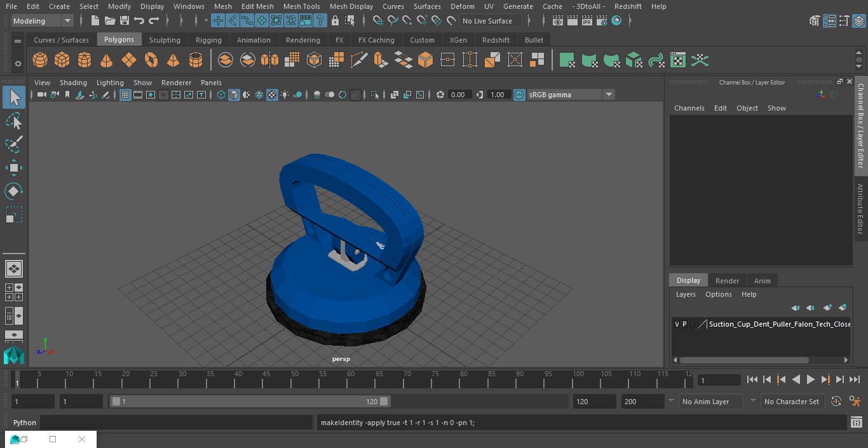This screenshot has width=868, height=448.
Task: Create a polygon torus from shelf
Action: coord(151,60)
